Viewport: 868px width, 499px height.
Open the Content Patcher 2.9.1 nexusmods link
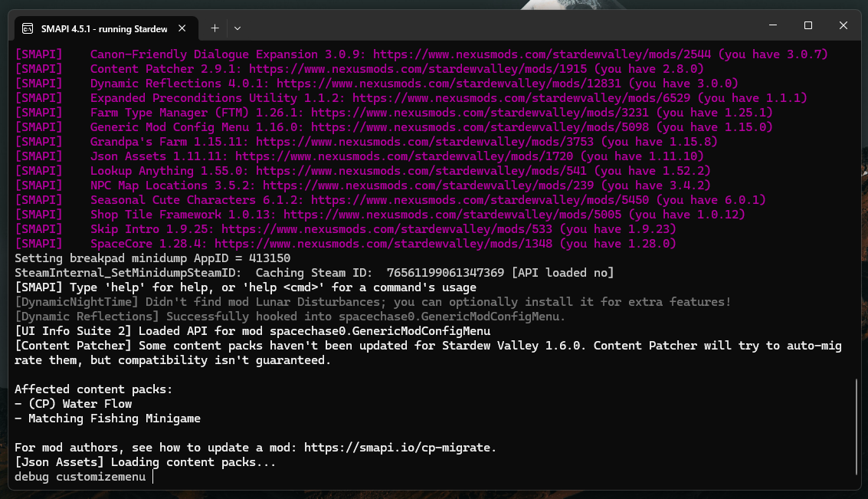pyautogui.click(x=418, y=69)
